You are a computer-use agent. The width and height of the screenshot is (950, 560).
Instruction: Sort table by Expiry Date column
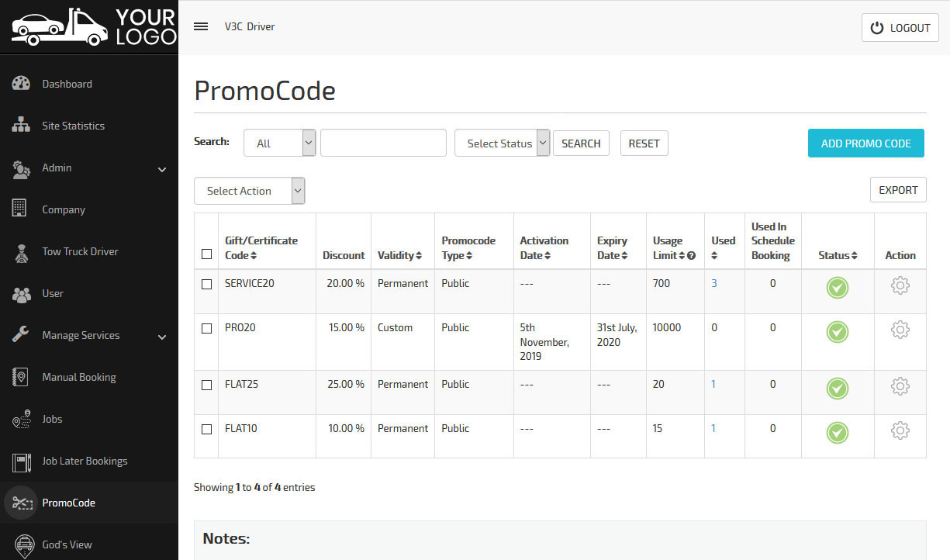click(x=613, y=248)
